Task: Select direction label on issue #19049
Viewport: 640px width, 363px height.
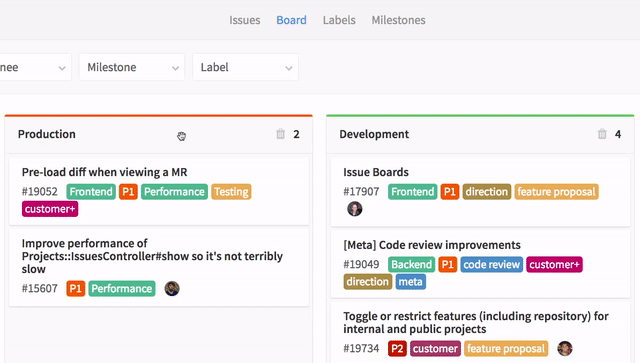Action: (368, 282)
